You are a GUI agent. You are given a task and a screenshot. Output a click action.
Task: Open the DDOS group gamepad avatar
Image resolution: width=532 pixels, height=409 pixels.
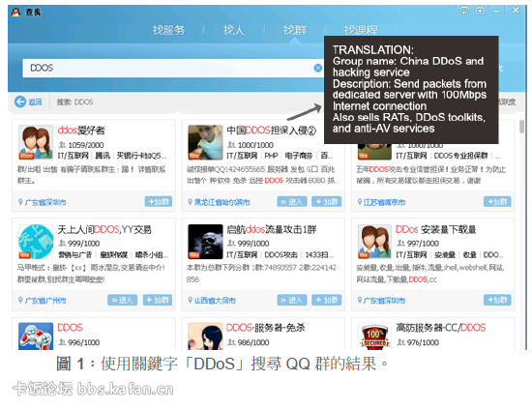click(36, 336)
